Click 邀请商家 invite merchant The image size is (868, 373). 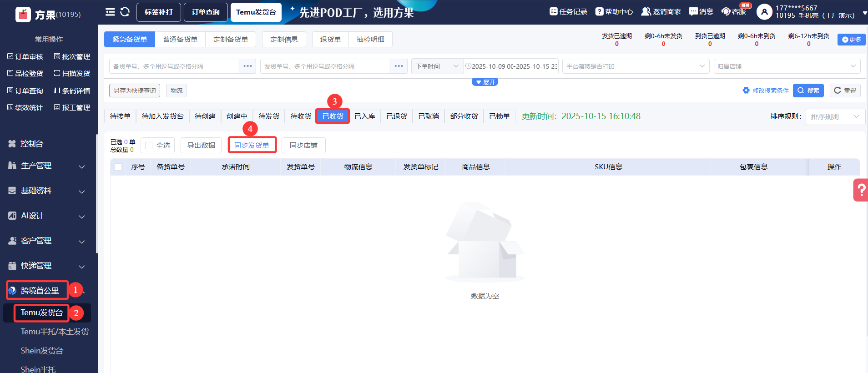(x=661, y=12)
